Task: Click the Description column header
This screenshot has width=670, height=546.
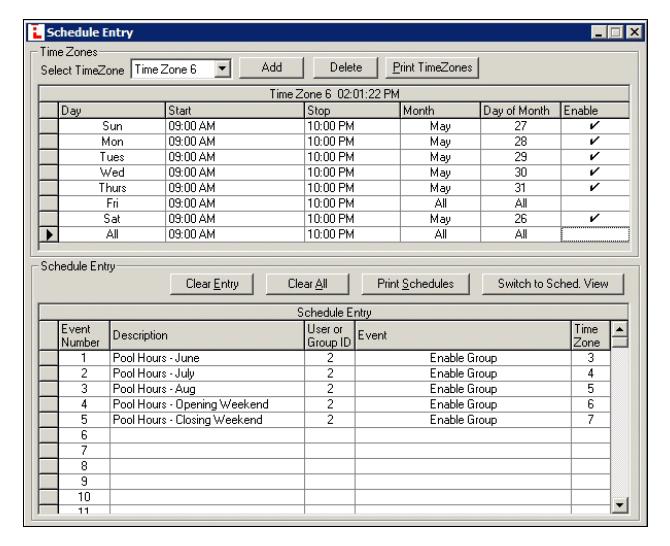Action: (207, 335)
